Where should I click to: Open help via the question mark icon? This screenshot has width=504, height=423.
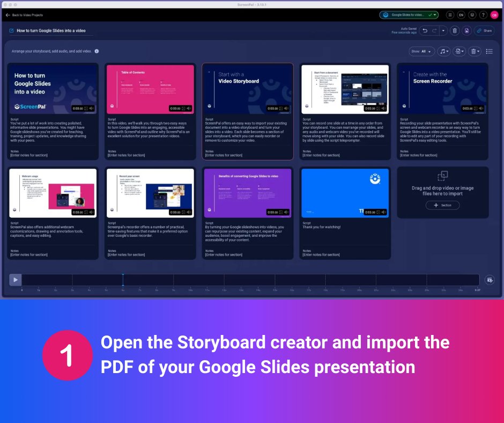pos(483,15)
